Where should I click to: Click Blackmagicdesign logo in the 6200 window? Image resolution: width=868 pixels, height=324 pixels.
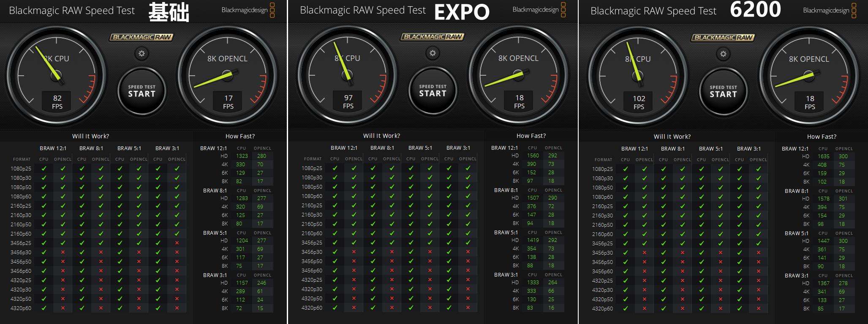[830, 11]
